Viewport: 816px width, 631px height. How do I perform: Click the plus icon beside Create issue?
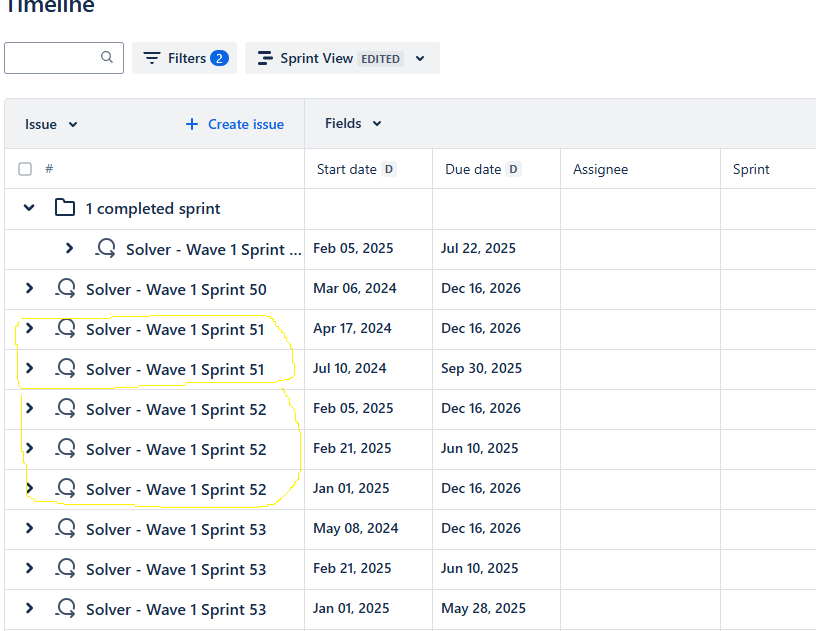pyautogui.click(x=190, y=123)
